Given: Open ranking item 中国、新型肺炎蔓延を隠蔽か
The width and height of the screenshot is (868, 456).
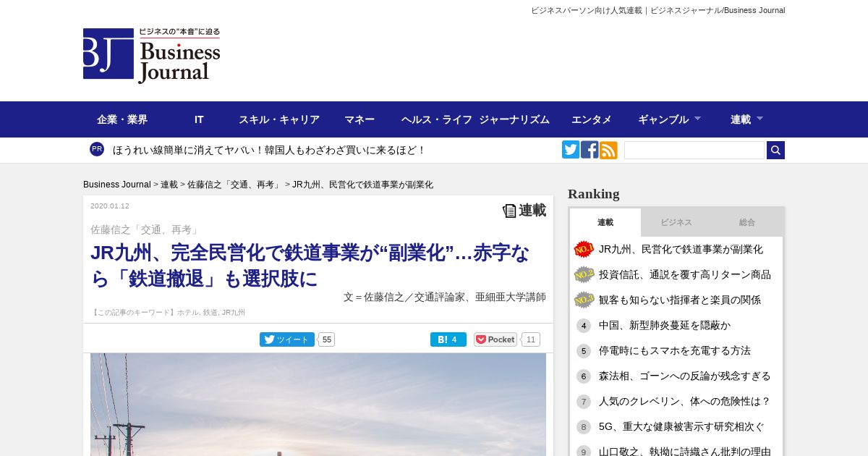Looking at the screenshot, I should pyautogui.click(x=665, y=326).
